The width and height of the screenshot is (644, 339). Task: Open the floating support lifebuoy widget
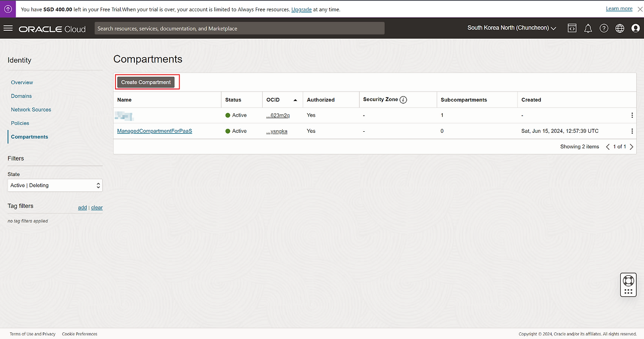click(x=628, y=281)
